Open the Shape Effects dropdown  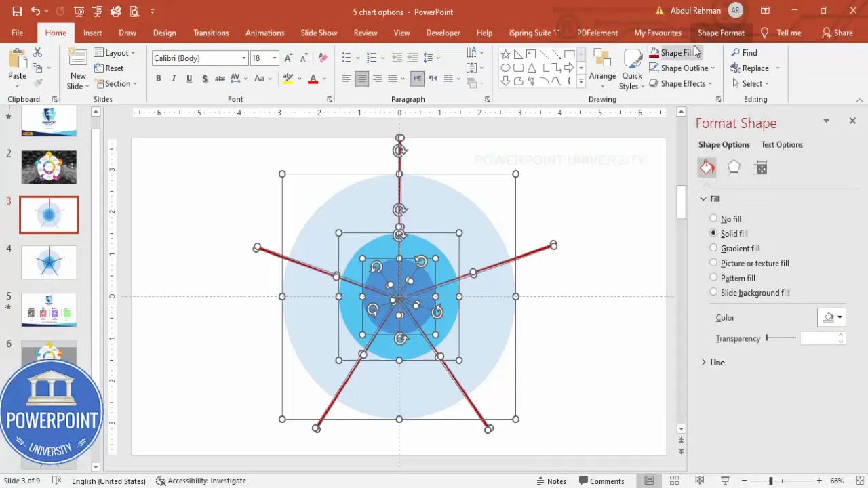681,84
